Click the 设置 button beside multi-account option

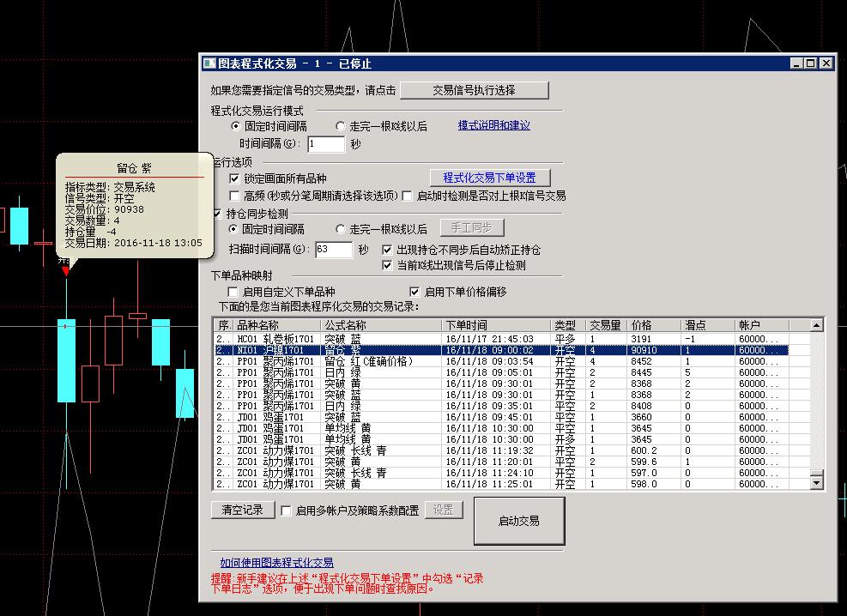point(444,510)
